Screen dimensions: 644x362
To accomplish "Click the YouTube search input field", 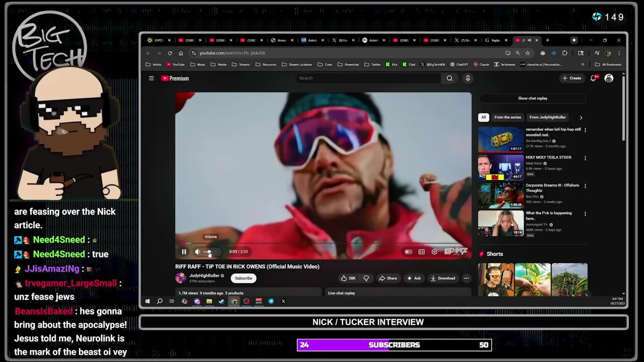I will [x=368, y=78].
